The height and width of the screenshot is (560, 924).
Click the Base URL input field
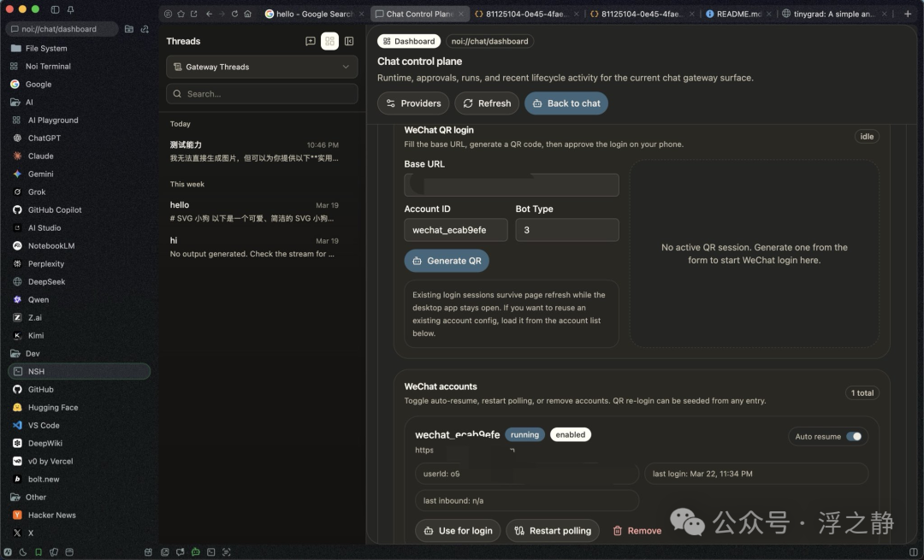(x=512, y=185)
